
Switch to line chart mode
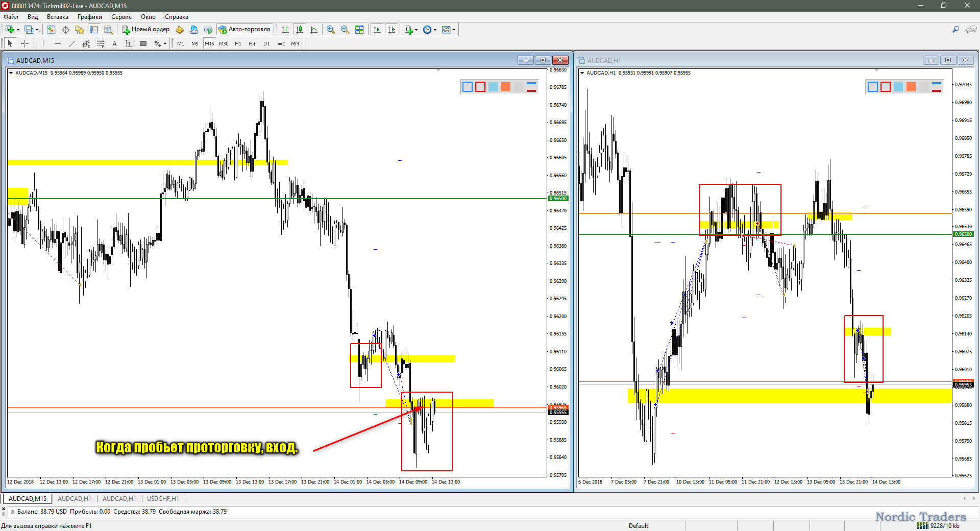click(x=314, y=30)
